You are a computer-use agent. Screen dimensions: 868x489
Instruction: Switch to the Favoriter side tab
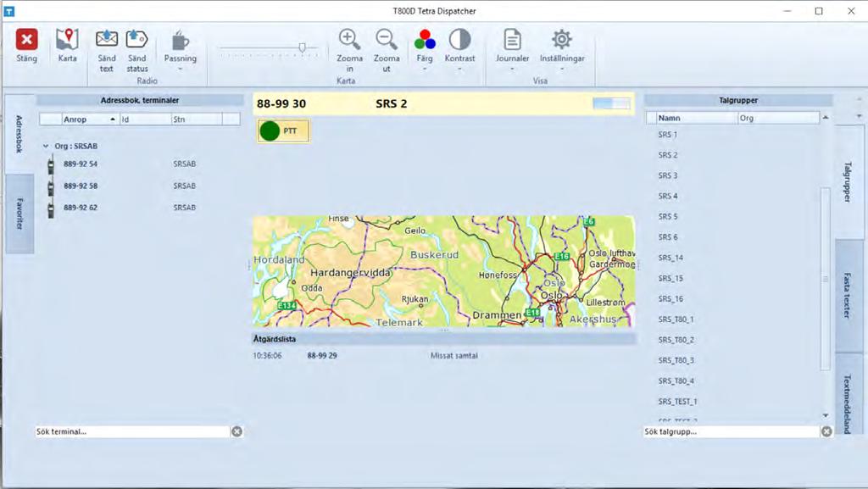pos(19,214)
